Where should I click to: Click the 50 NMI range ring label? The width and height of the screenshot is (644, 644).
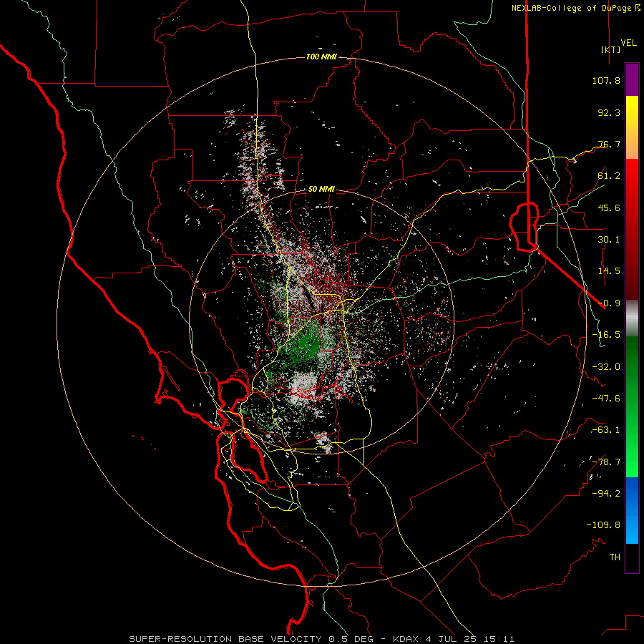pyautogui.click(x=321, y=190)
